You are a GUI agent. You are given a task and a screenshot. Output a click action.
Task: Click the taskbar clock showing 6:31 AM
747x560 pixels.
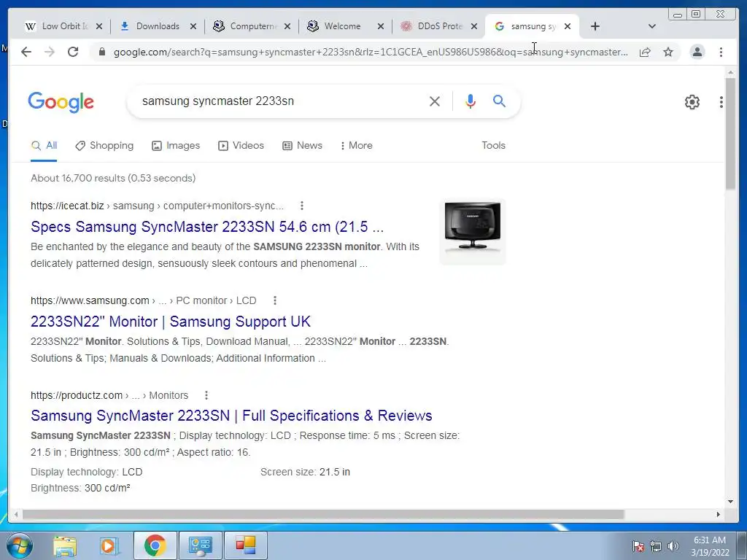[x=710, y=546]
